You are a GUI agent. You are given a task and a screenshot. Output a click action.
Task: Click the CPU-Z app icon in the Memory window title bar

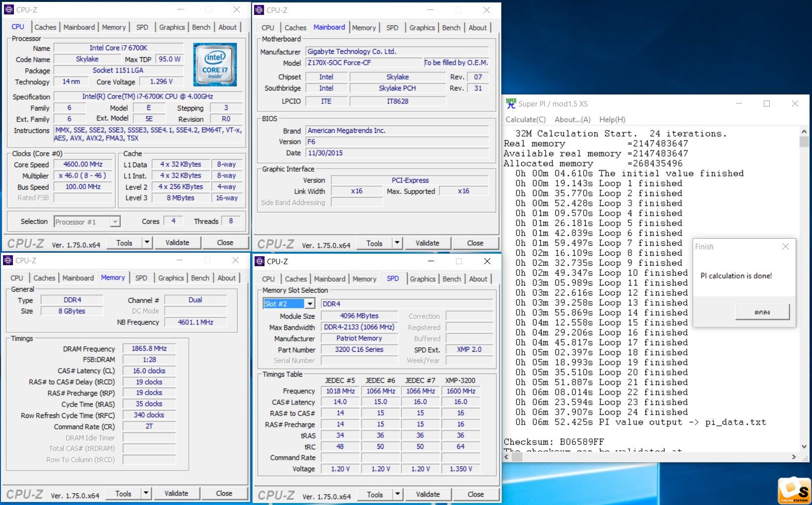pyautogui.click(x=8, y=260)
